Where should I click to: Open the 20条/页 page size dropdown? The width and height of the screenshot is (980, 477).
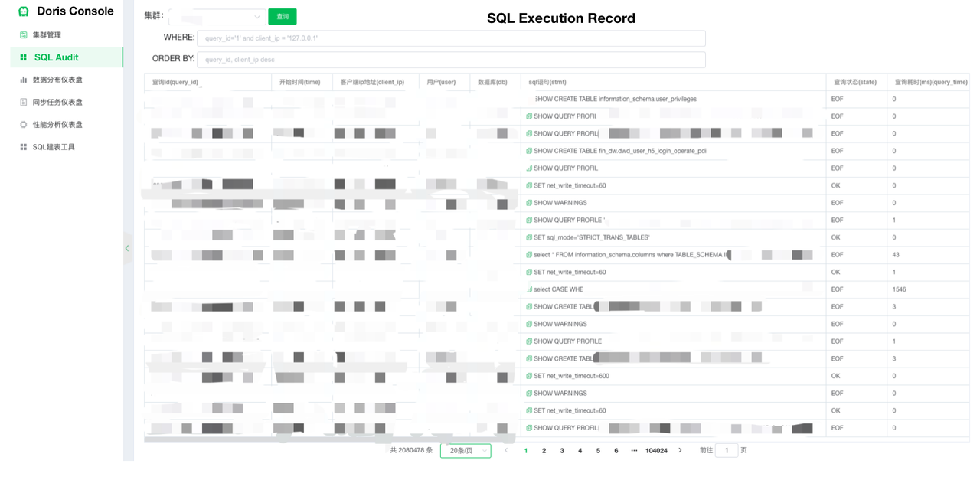coord(465,451)
